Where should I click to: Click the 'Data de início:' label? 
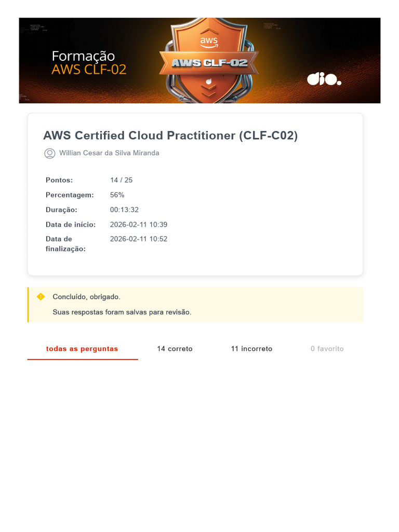point(71,224)
